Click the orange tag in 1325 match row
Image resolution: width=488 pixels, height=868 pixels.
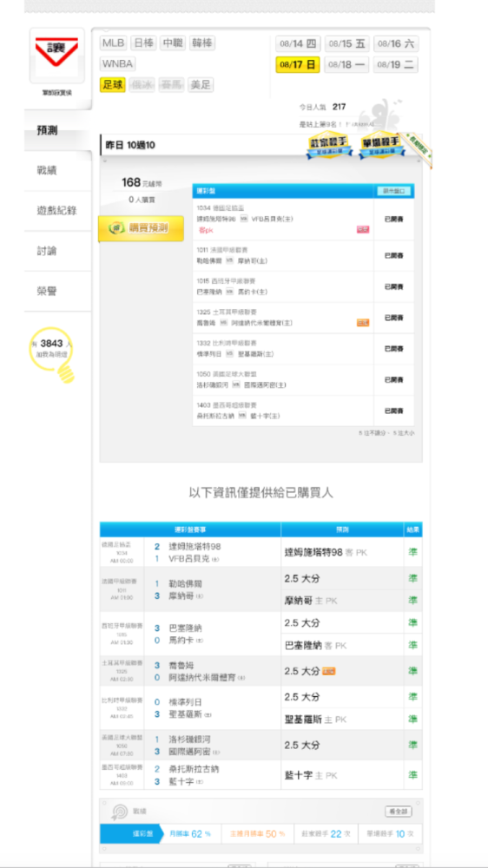363,323
